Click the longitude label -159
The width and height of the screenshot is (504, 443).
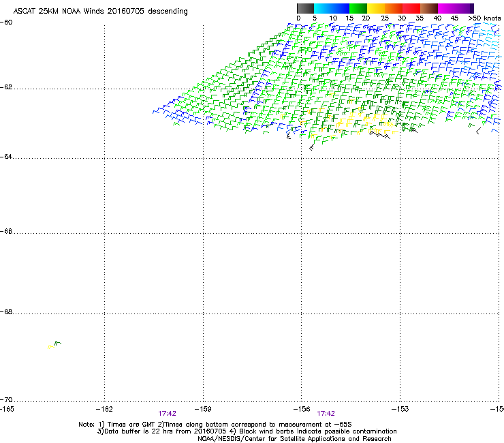[x=203, y=409]
